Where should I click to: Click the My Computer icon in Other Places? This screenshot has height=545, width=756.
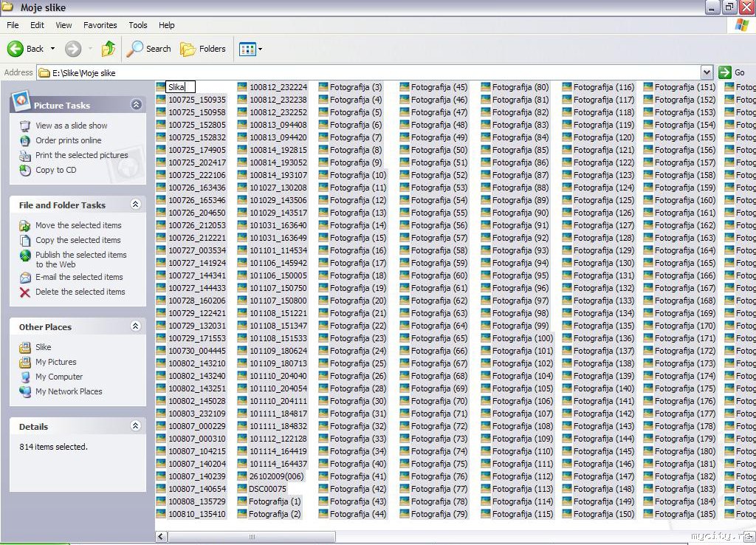tap(25, 377)
